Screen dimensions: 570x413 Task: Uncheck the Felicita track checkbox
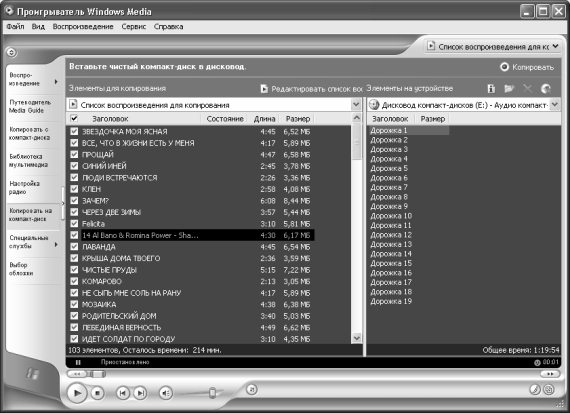[74, 224]
